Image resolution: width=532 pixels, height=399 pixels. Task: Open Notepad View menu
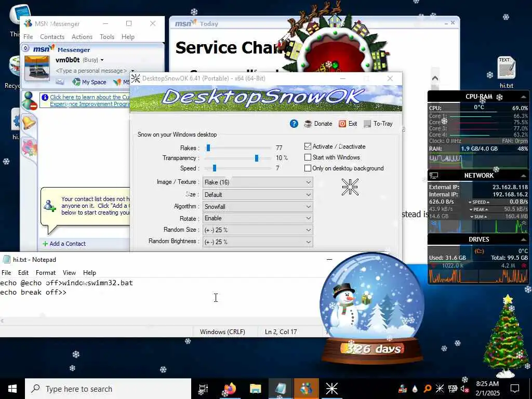pos(69,273)
